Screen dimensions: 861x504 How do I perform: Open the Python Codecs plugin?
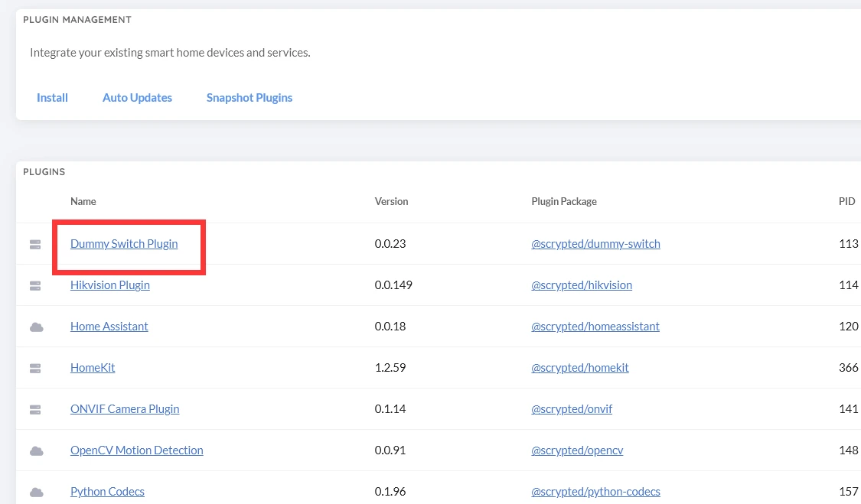107,492
